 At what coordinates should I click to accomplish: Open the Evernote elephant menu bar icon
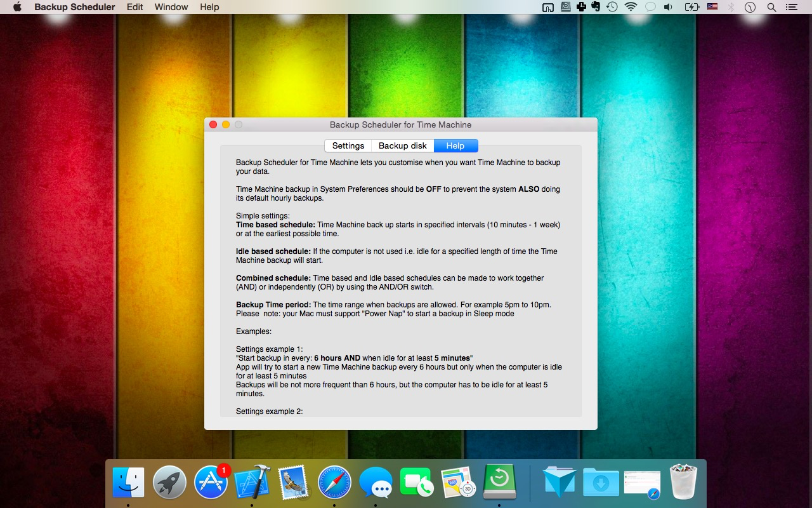(x=596, y=7)
